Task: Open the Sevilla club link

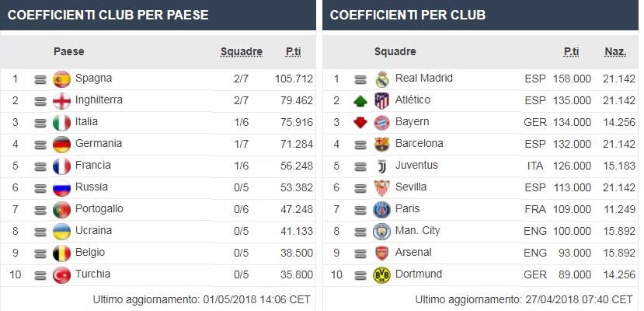Action: point(411,187)
